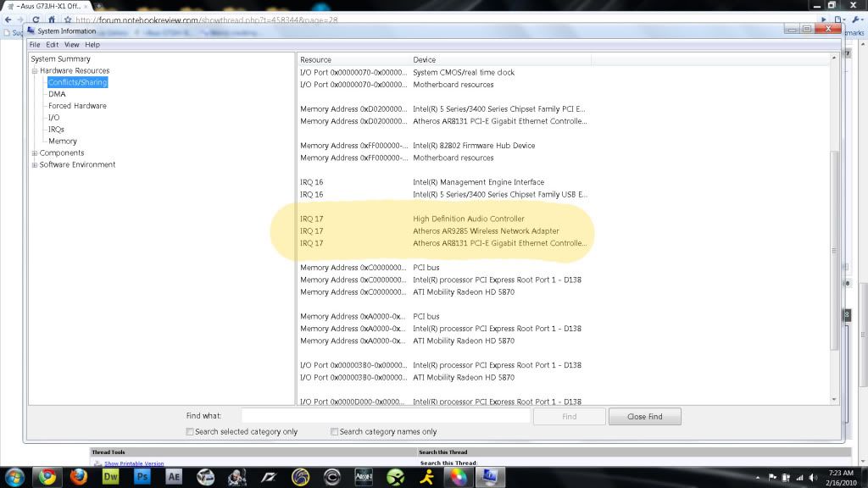Click the volume speaker tray icon
Viewport: 868px width, 488px height.
[x=813, y=478]
